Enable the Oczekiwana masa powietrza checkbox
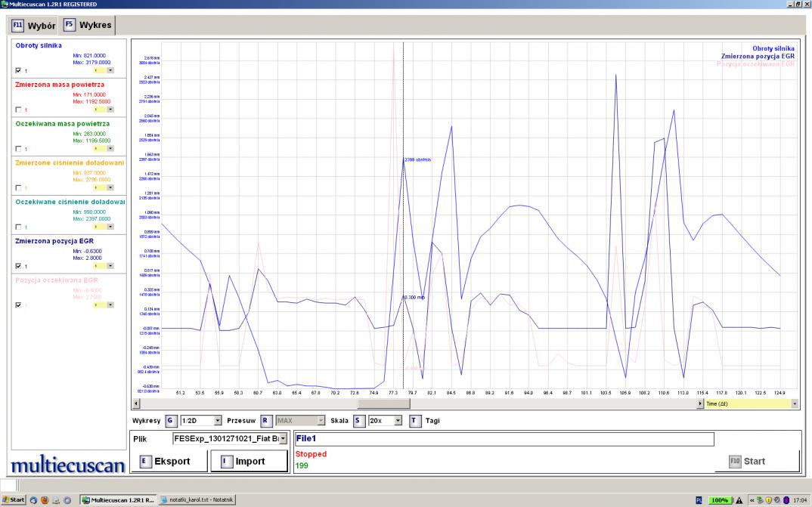Image resolution: width=812 pixels, height=507 pixels. tap(19, 149)
